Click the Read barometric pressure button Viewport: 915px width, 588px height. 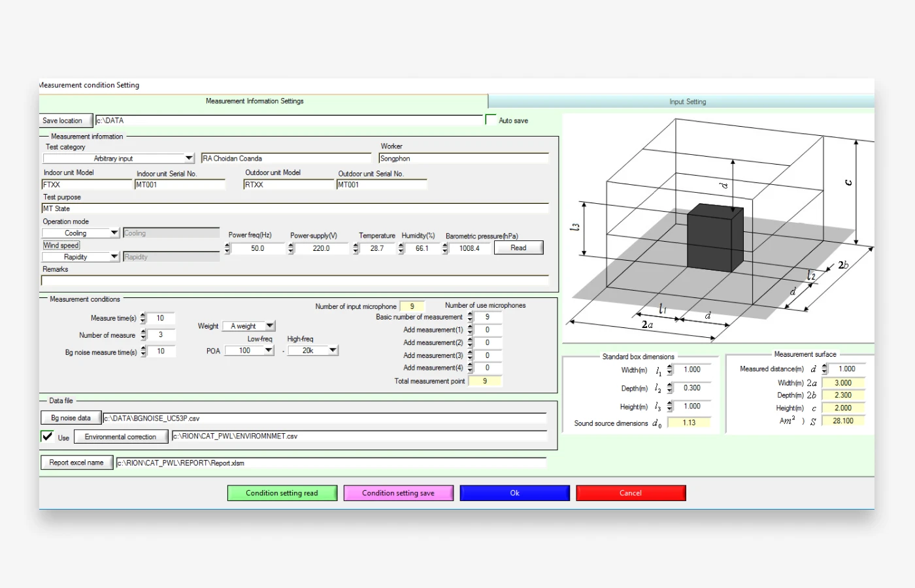coord(518,248)
